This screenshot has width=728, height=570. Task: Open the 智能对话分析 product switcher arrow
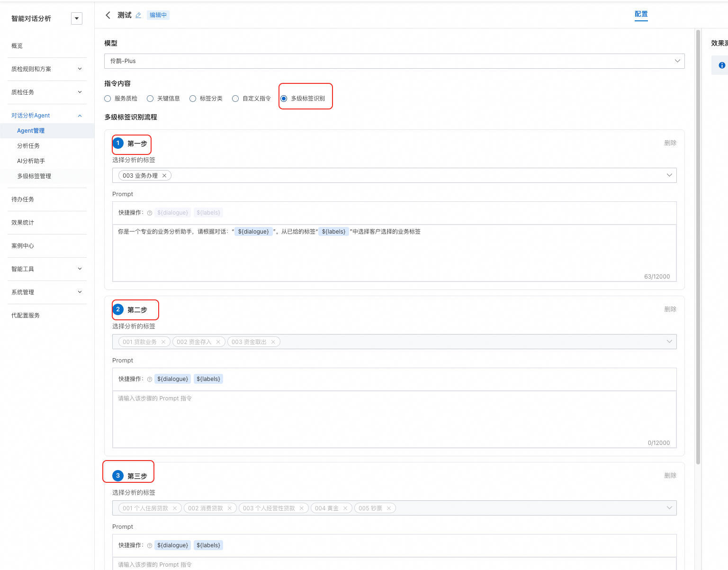click(77, 18)
